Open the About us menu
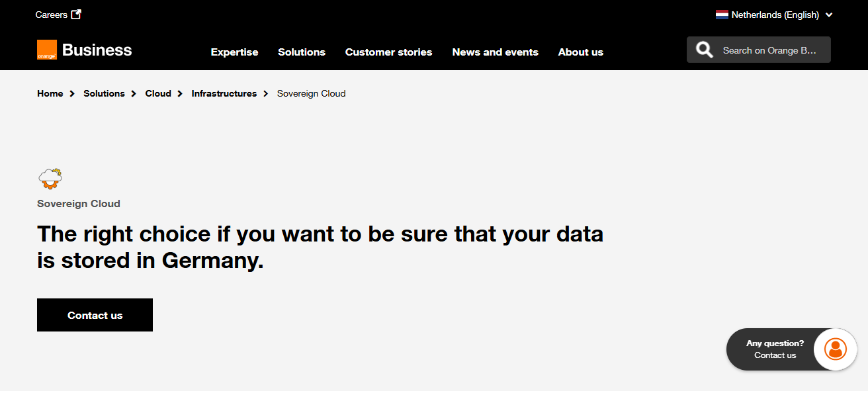Screen dimensions: 868x397 click(580, 52)
